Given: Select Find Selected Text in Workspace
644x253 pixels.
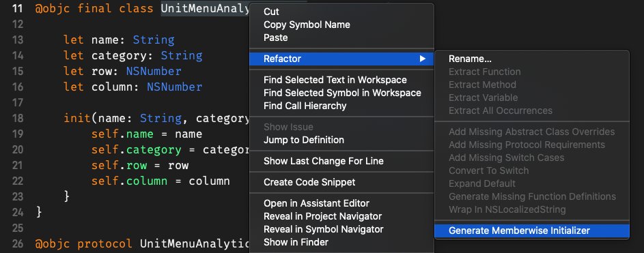Looking at the screenshot, I should pyautogui.click(x=341, y=80).
